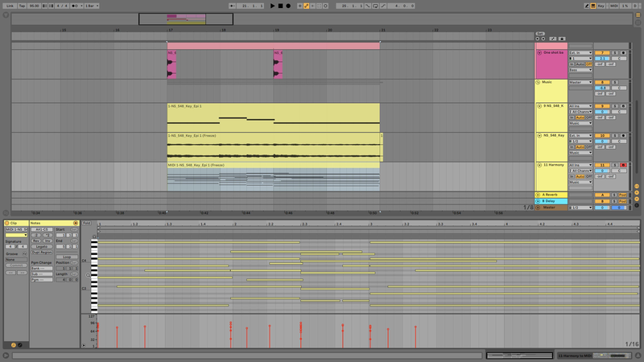Fold the One shot ba track
The height and width of the screenshot is (362, 644).
coord(539,53)
